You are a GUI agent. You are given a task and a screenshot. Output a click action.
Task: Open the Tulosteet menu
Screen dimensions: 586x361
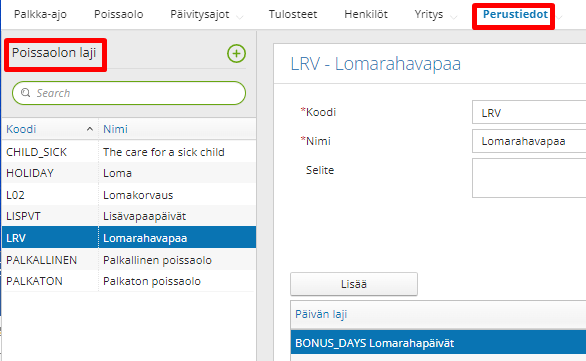click(x=293, y=15)
